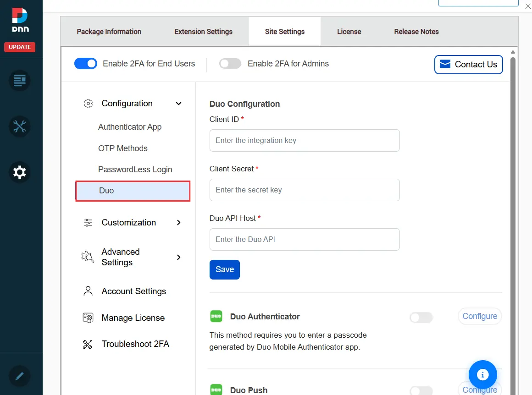Click the scrollbar up arrow
The image size is (532, 395).
pos(513,52)
